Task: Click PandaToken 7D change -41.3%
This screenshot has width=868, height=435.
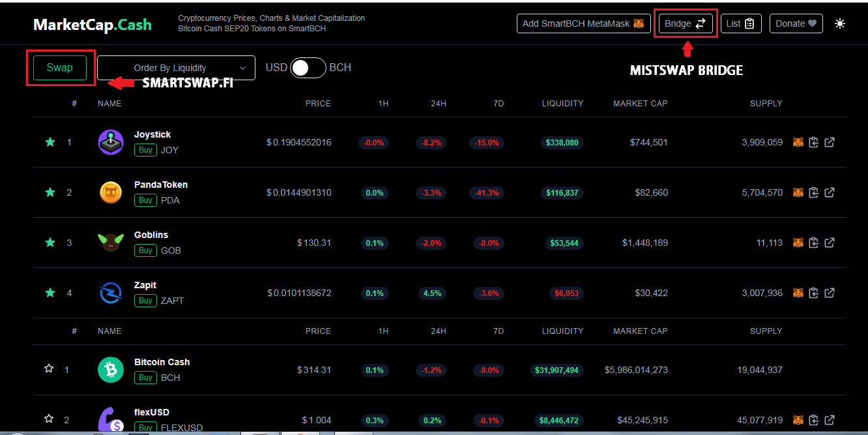Action: click(486, 193)
